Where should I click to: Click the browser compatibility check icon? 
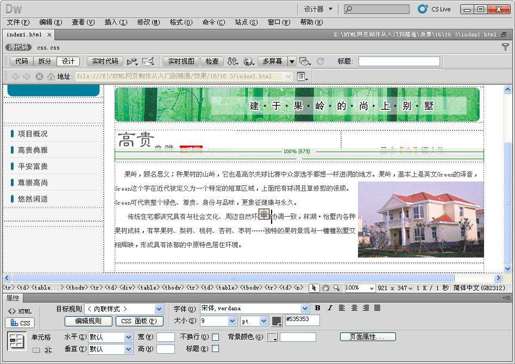(x=232, y=61)
